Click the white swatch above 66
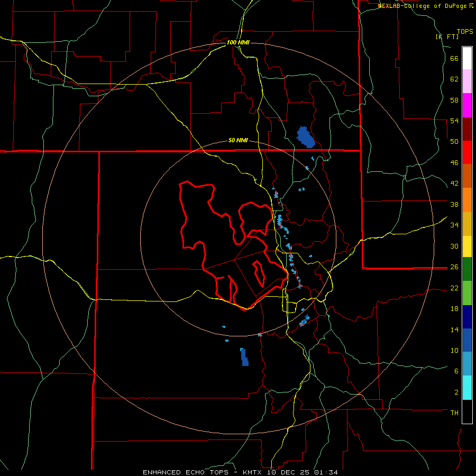 tap(467, 58)
